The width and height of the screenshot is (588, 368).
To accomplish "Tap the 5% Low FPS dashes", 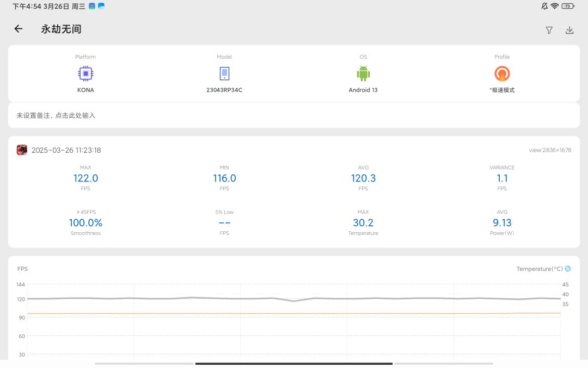I will tap(224, 222).
